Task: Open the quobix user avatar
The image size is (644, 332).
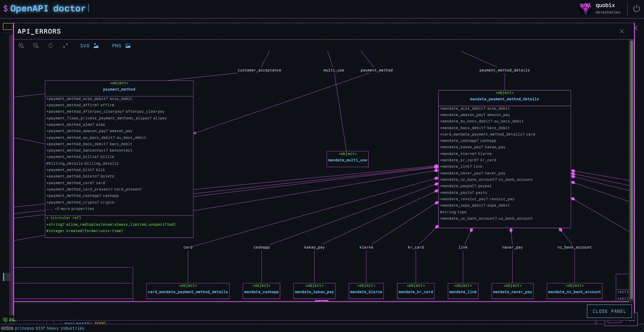Action: click(585, 8)
